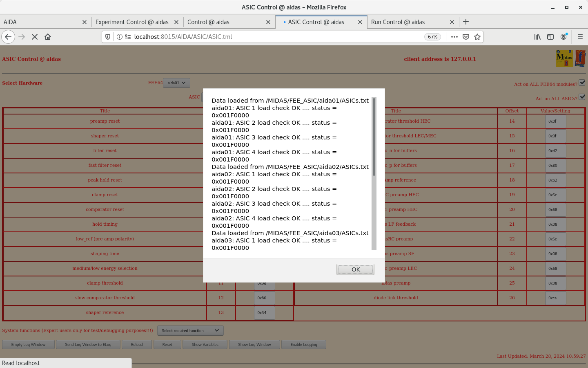Close the AIDA tab
This screenshot has width=588, height=368.
[85, 22]
